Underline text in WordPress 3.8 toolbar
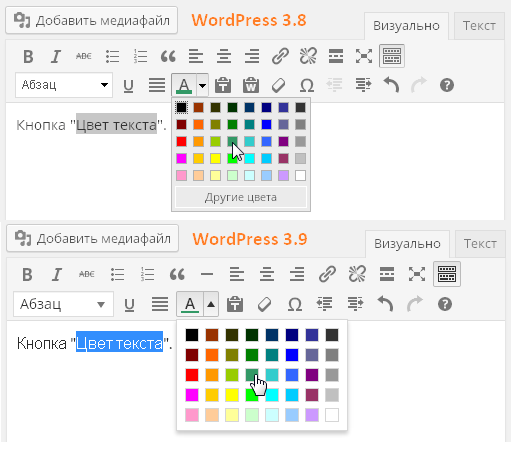This screenshot has height=450, width=511. click(129, 86)
